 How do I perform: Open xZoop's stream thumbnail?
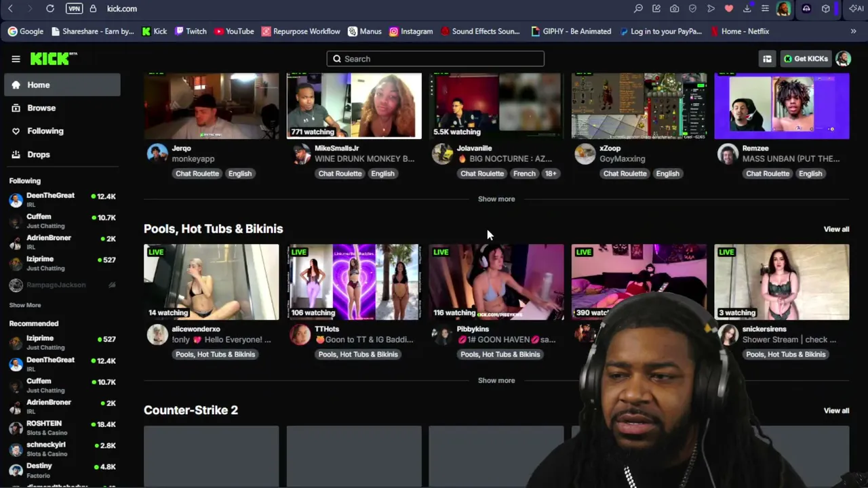click(x=639, y=106)
